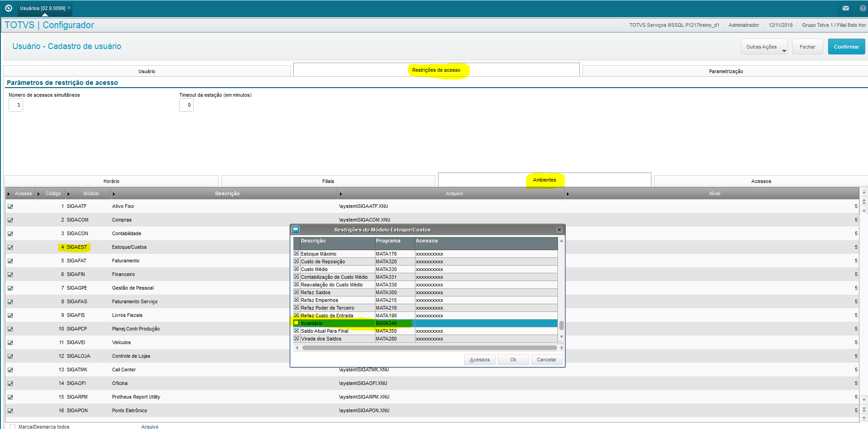This screenshot has width=868, height=429.
Task: Toggle access checkbox for SIGAPCP row
Action: [10, 329]
